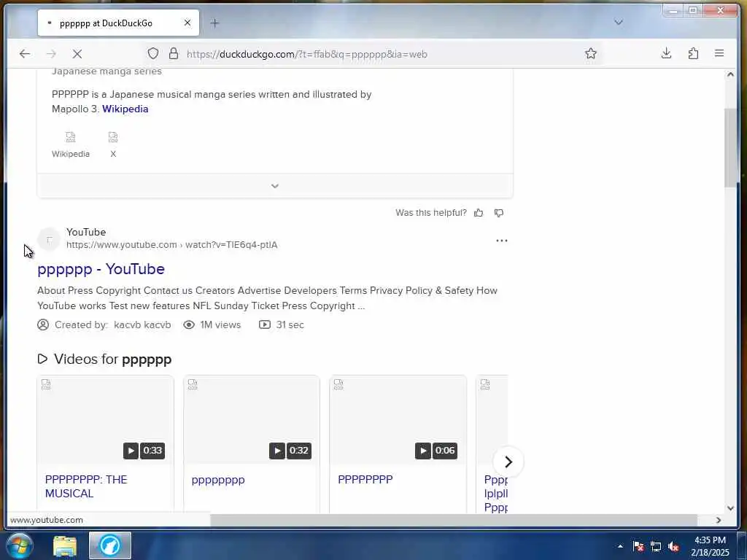Viewport: 747px width, 560px height.
Task: Click the vertical scrollbar thumb
Action: pos(730,147)
